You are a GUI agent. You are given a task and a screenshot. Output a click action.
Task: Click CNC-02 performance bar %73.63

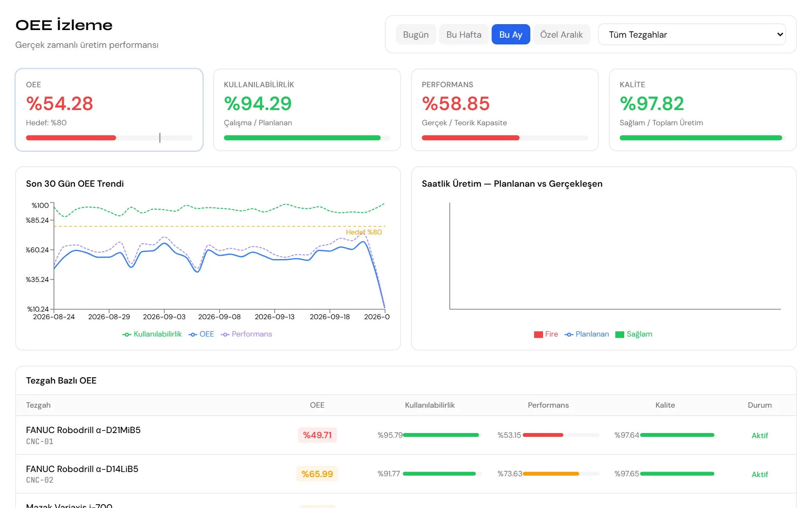click(561, 474)
